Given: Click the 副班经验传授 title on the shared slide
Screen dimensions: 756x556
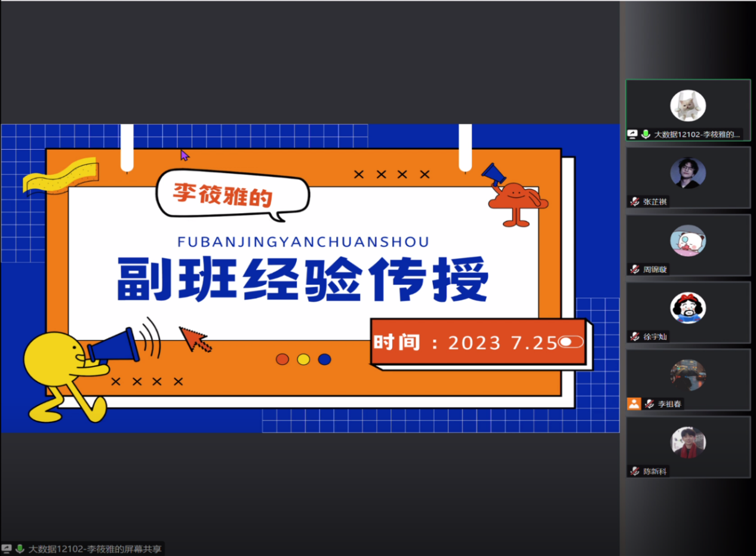Looking at the screenshot, I should coord(303,279).
